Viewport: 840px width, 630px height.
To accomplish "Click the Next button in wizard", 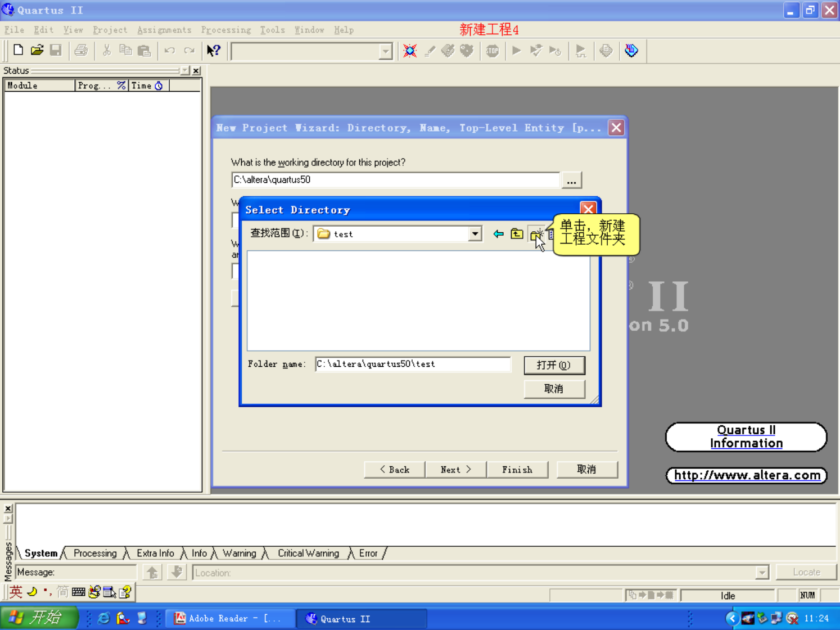I will [x=455, y=470].
